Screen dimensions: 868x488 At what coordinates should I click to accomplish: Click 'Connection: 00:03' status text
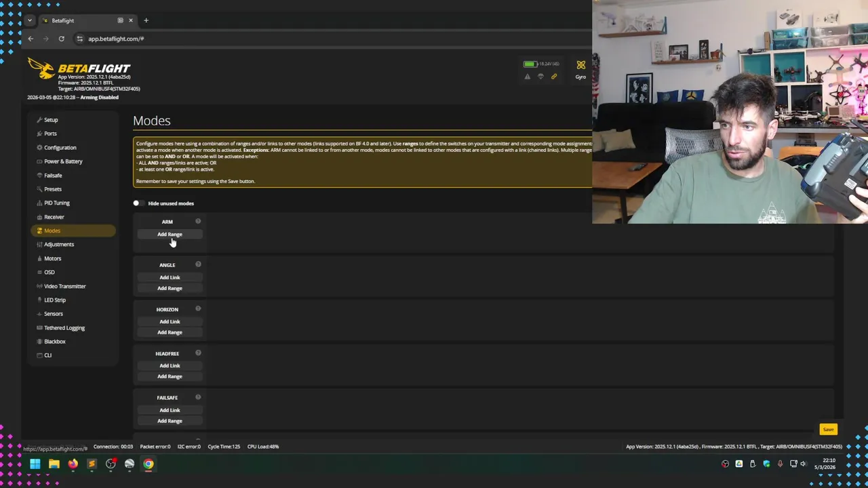point(113,447)
